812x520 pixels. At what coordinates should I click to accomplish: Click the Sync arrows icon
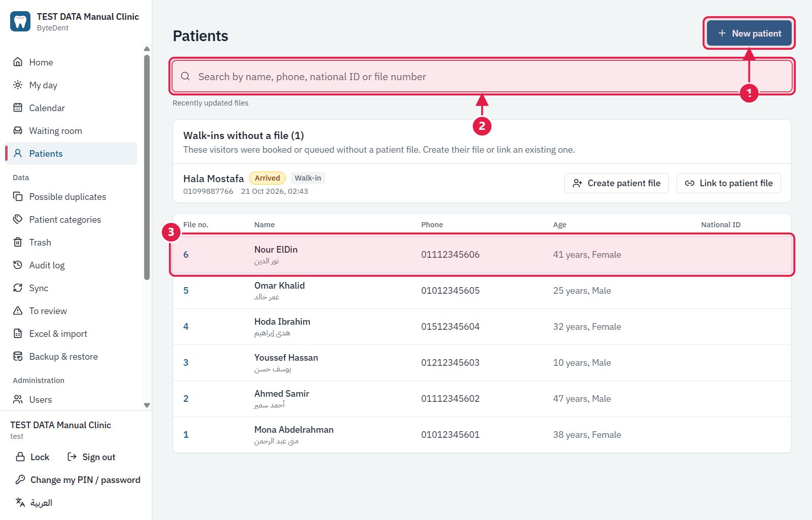point(18,288)
